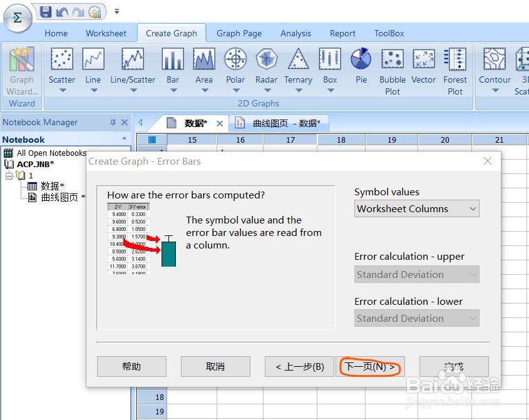Open the Line graph dropdown arrow
The width and height of the screenshot is (529, 420).
(94, 90)
